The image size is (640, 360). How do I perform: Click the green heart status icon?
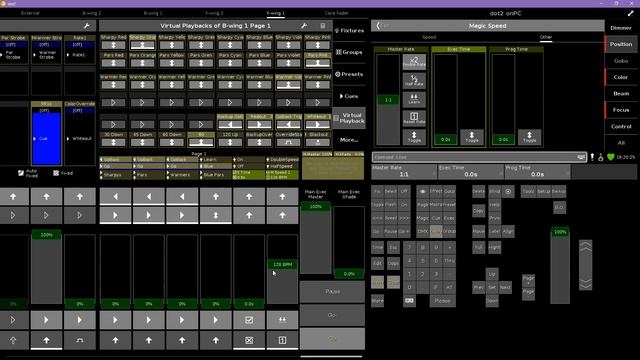tap(611, 157)
